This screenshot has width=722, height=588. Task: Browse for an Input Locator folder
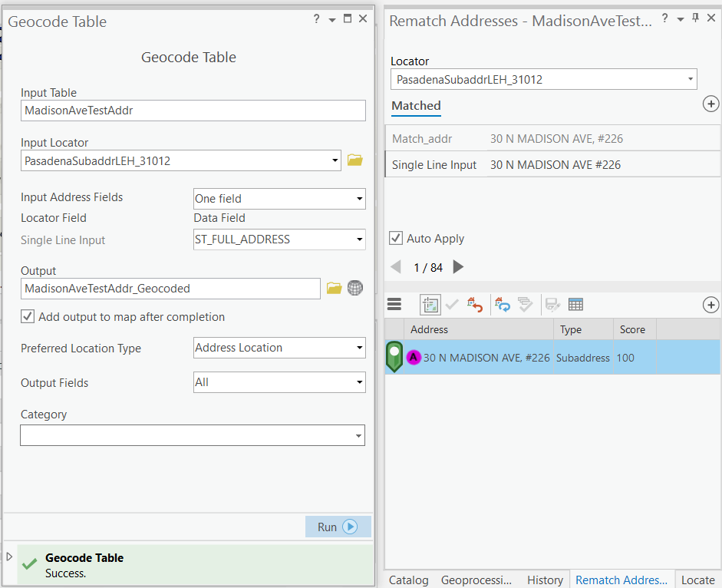click(x=354, y=160)
